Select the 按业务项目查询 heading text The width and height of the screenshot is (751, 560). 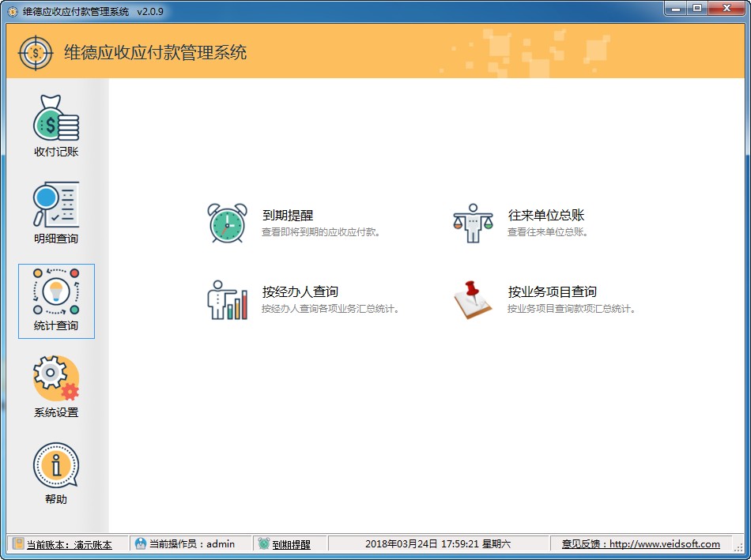pos(553,291)
